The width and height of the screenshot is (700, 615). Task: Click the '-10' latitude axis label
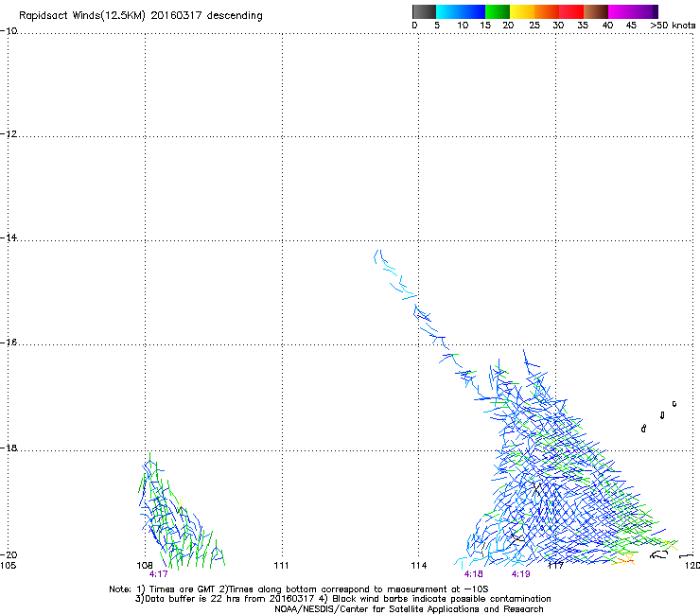[x=9, y=31]
